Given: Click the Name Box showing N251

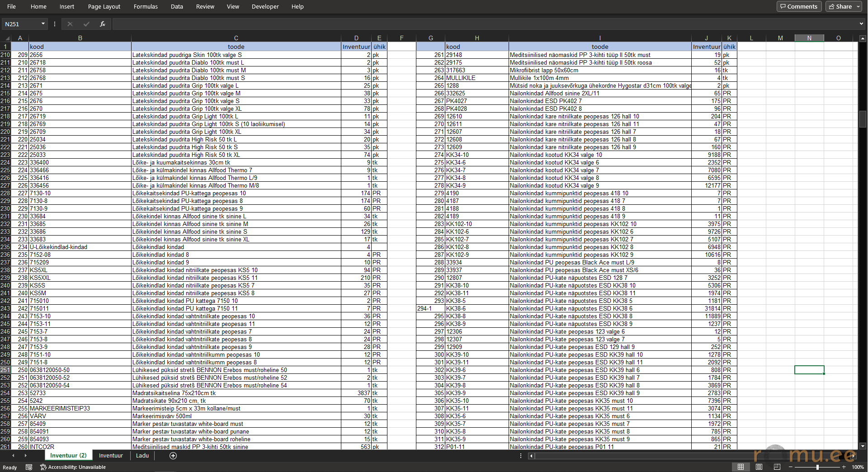Looking at the screenshot, I should [21, 24].
